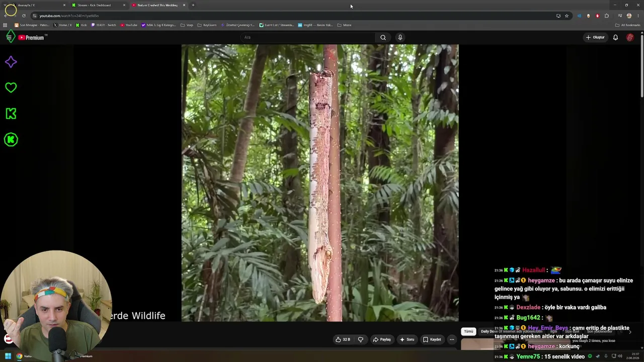Open the blue speaker extension icon

pos(579,16)
